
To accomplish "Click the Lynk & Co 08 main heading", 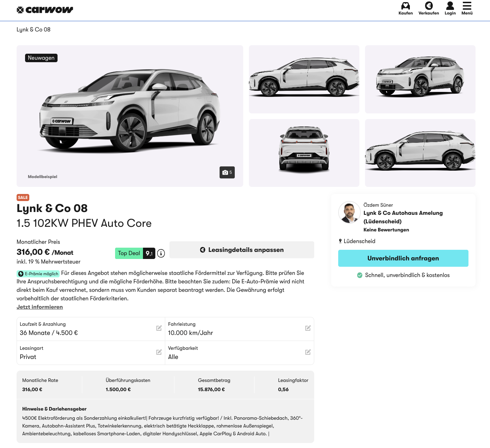I will [x=52, y=208].
